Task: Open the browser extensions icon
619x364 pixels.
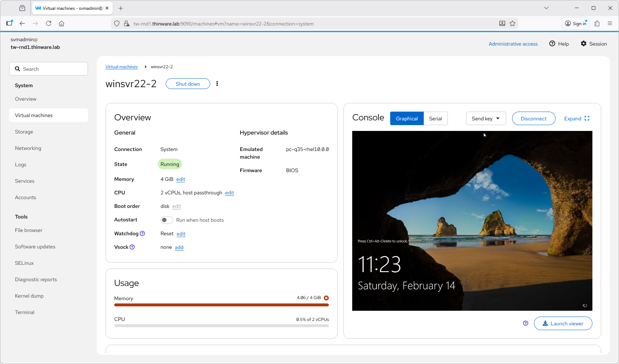Action: pyautogui.click(x=597, y=23)
